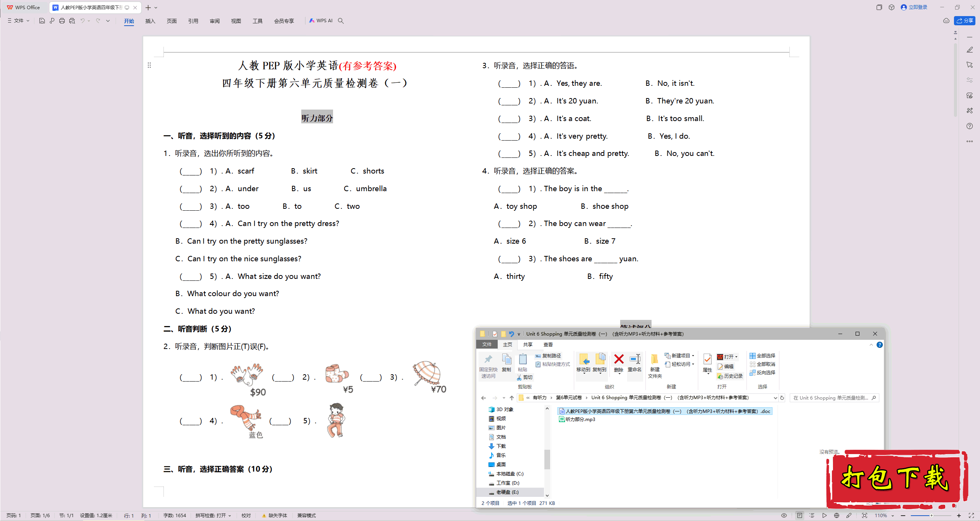Click the Cut scissors in Explorer ribbon

[524, 377]
